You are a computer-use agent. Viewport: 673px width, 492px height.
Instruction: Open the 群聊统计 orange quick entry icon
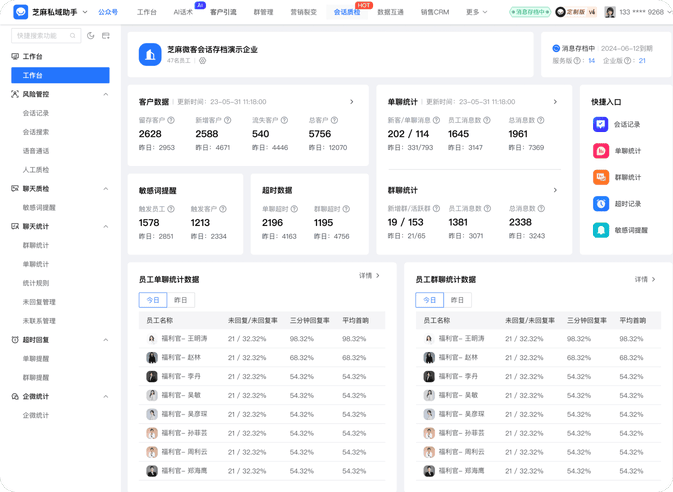click(x=601, y=177)
